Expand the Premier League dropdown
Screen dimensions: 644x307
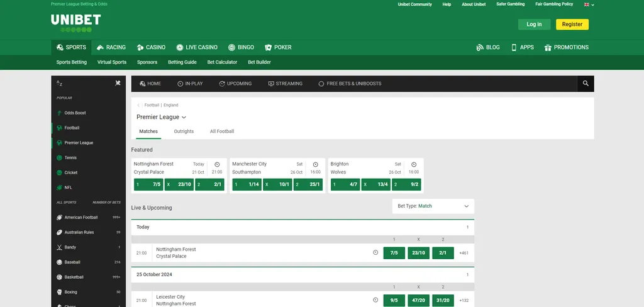click(x=162, y=117)
